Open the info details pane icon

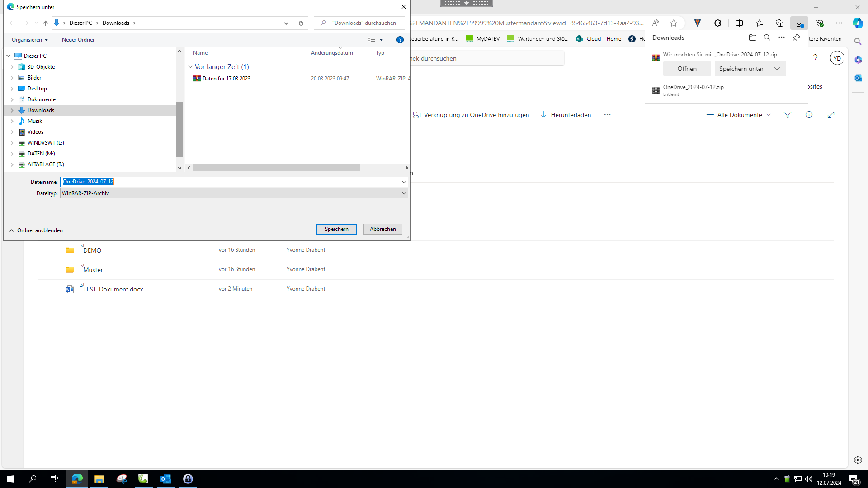click(x=809, y=115)
